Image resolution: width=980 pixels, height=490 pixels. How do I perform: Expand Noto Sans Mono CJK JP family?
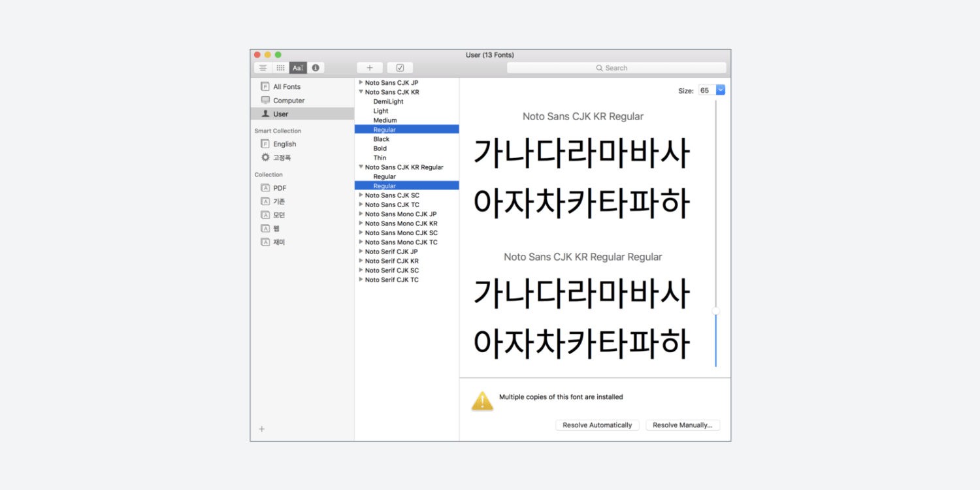point(361,214)
